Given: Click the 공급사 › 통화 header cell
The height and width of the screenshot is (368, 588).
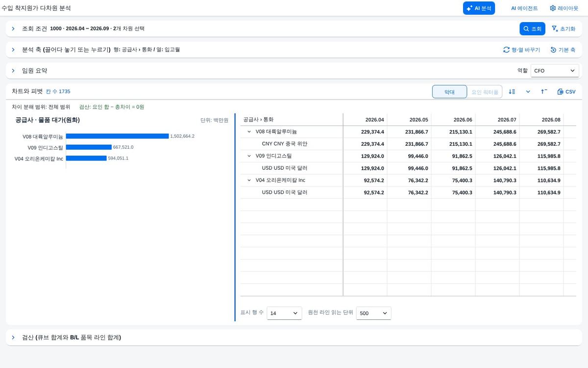Looking at the screenshot, I should click(292, 120).
